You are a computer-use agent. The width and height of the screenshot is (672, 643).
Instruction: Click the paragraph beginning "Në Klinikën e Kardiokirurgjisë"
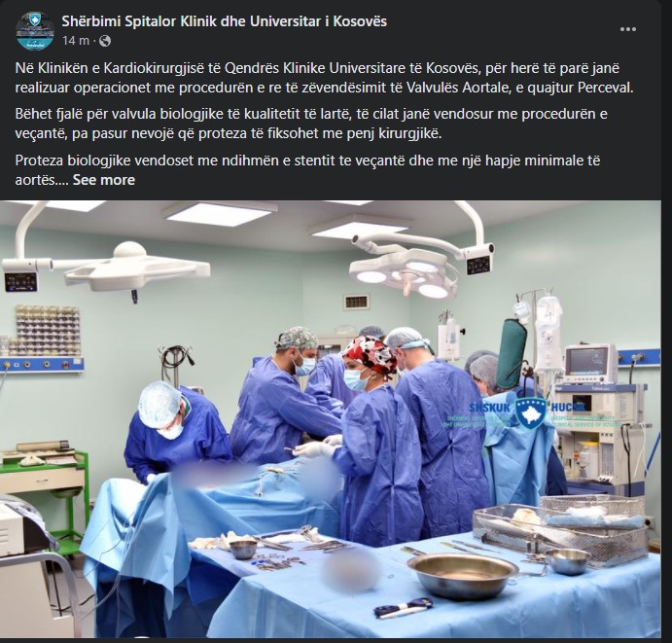click(x=325, y=78)
